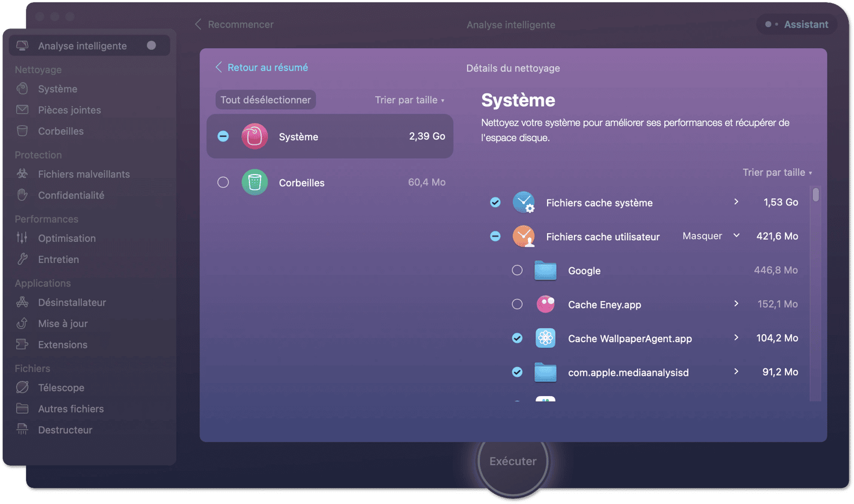Collapse Fichiers cache utilisateur chevron
Image resolution: width=854 pixels, height=504 pixels.
point(737,235)
